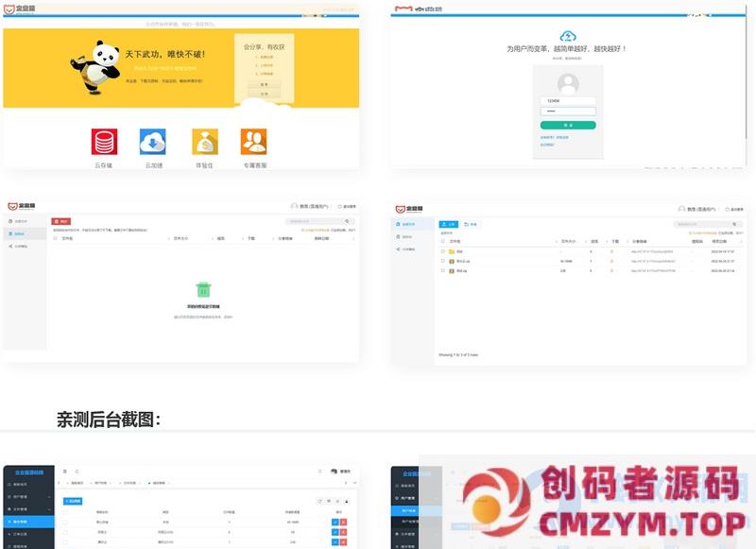Click the red delete button in first admin row
Screen dimensions: 756x549
[343, 522]
